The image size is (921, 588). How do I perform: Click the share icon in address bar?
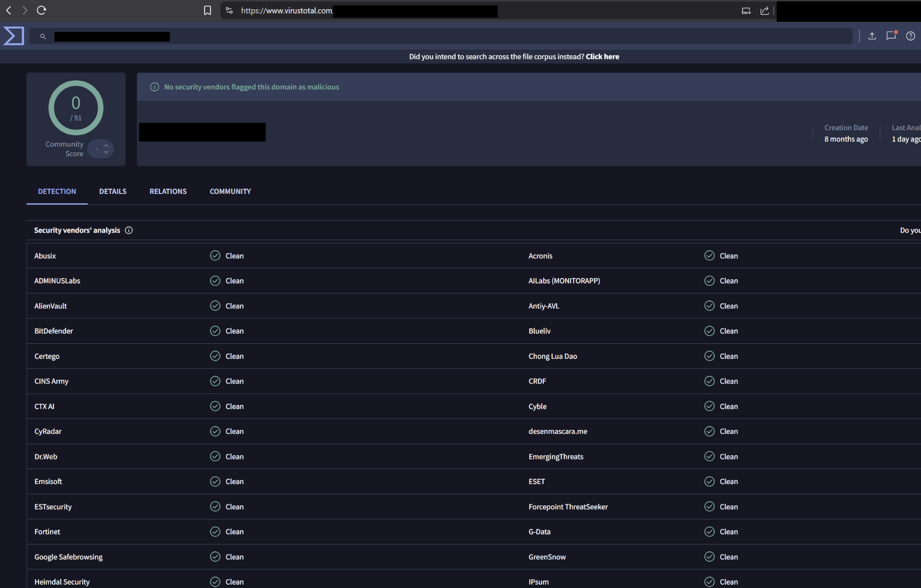[x=765, y=11]
